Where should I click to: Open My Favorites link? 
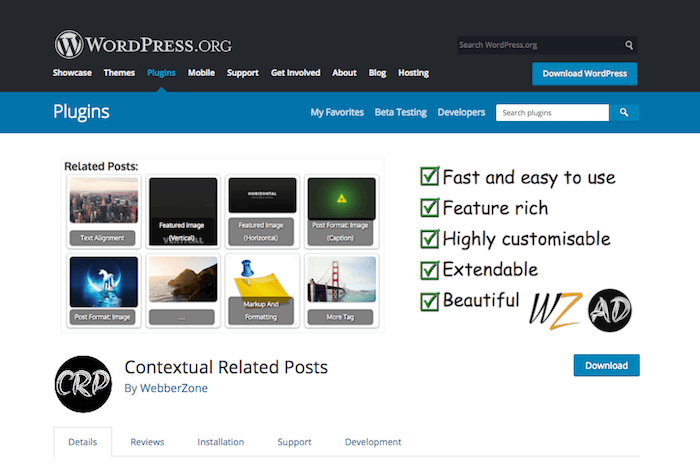click(x=337, y=113)
